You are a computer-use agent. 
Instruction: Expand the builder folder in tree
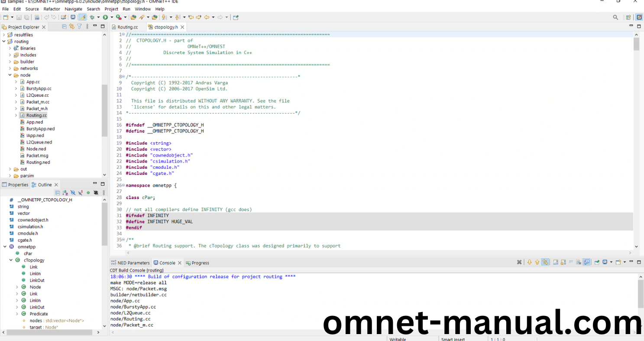pyautogui.click(x=10, y=62)
